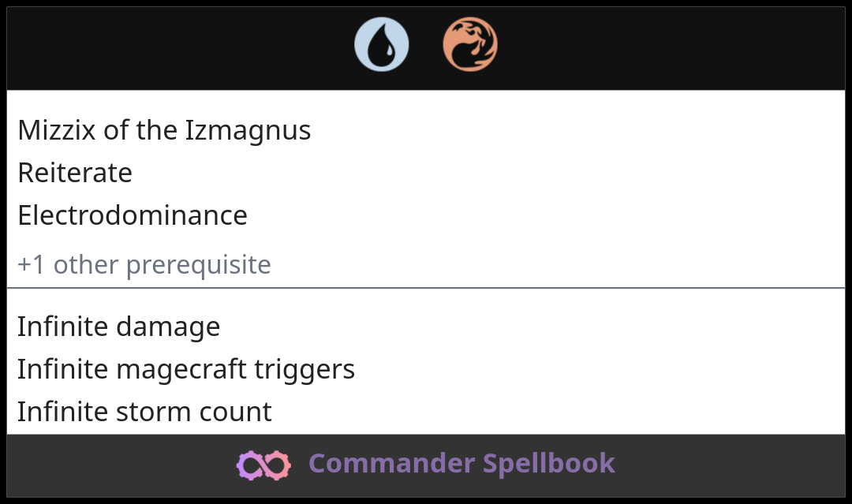Select the Reiterate card name
The height and width of the screenshot is (504, 852).
pyautogui.click(x=75, y=173)
